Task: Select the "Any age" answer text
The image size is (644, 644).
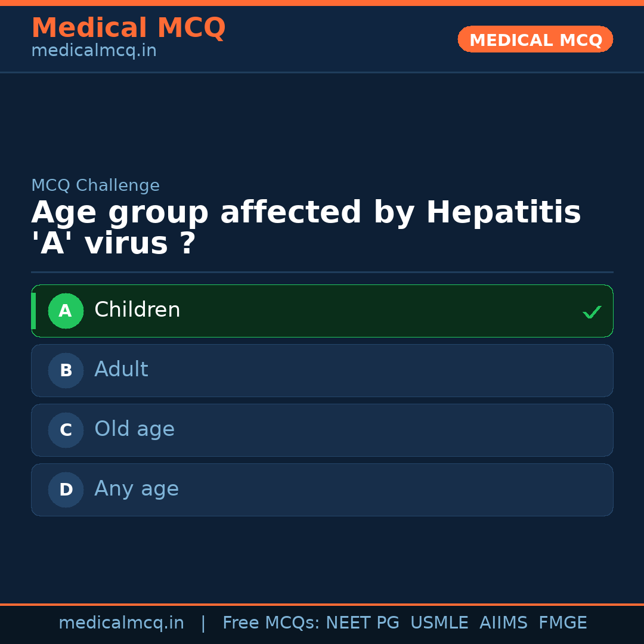Action: 137,489
